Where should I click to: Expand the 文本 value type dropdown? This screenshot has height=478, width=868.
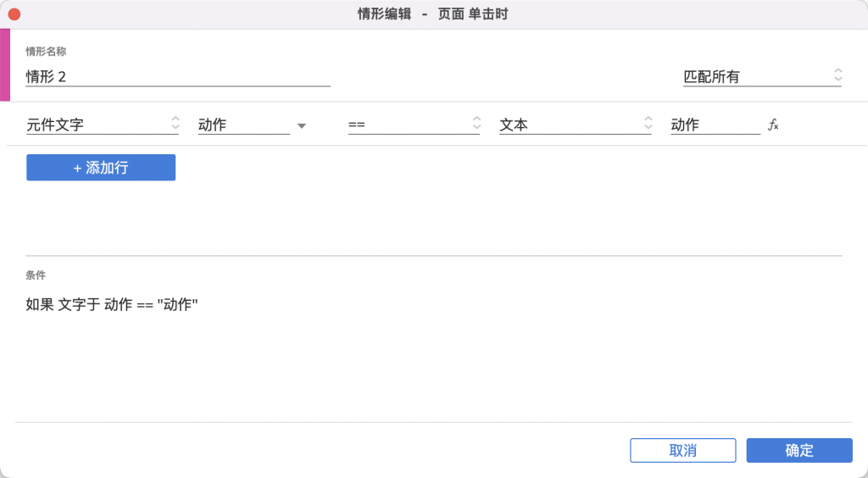click(575, 125)
